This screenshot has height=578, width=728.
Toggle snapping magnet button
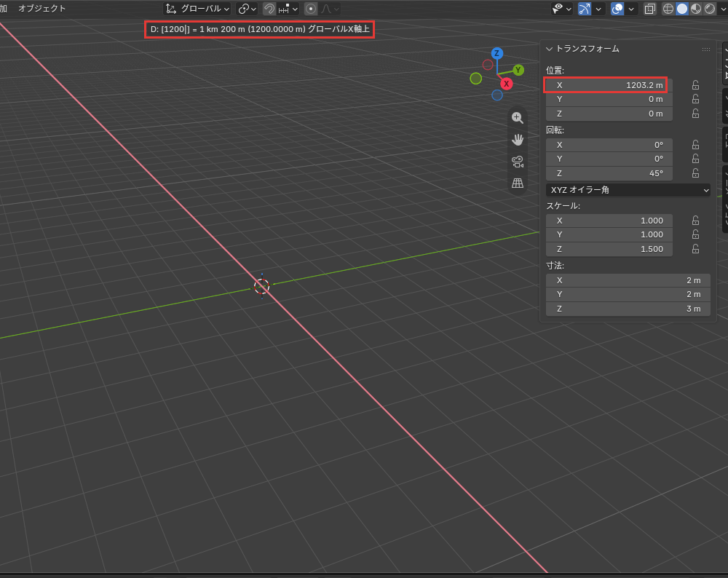(x=269, y=9)
